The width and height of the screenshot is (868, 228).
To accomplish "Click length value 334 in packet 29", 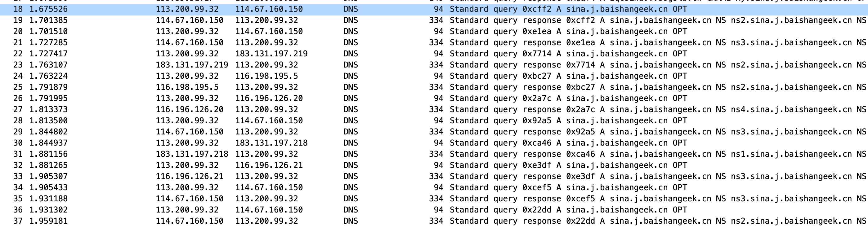I will click(436, 131).
